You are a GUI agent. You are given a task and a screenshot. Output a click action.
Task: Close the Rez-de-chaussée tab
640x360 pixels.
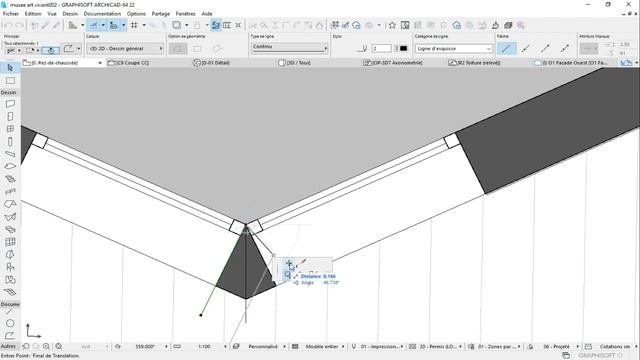point(100,63)
